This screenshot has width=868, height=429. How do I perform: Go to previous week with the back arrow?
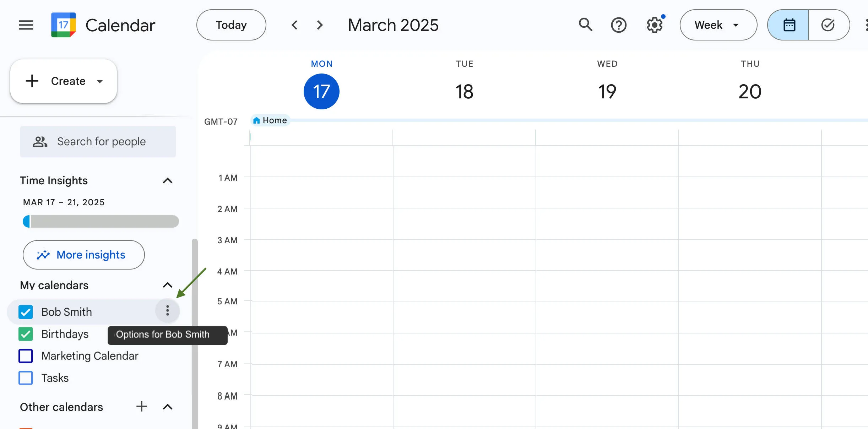[294, 25]
